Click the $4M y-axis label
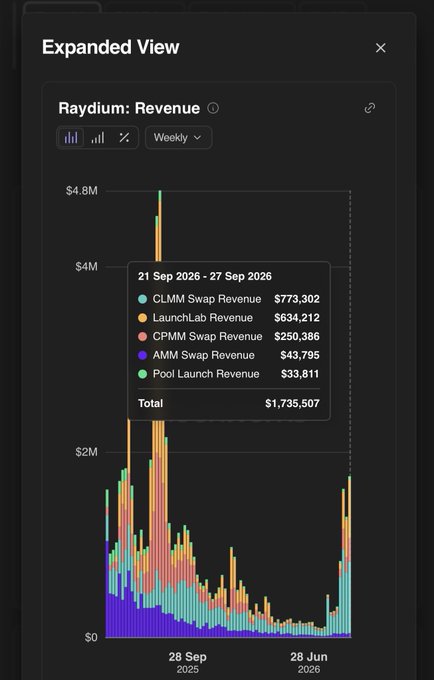The image size is (434, 680). (x=86, y=266)
